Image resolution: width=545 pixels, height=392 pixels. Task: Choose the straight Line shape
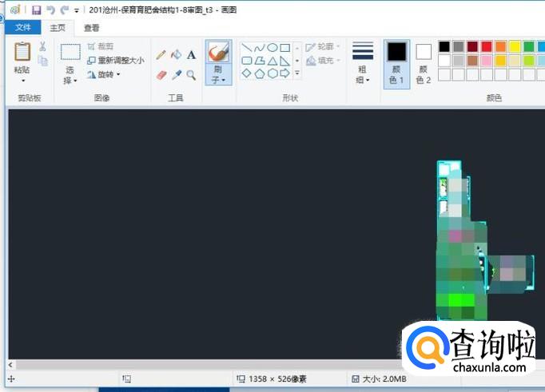pyautogui.click(x=246, y=48)
